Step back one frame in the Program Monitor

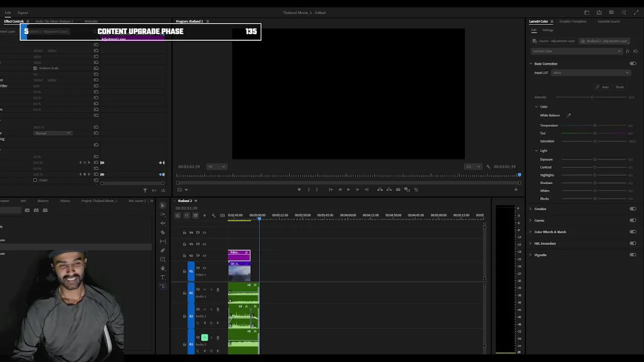[340, 190]
